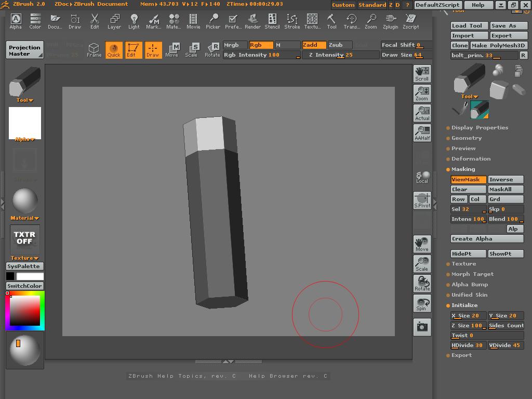
Task: Toggle the Rgb paint mode
Action: click(261, 45)
